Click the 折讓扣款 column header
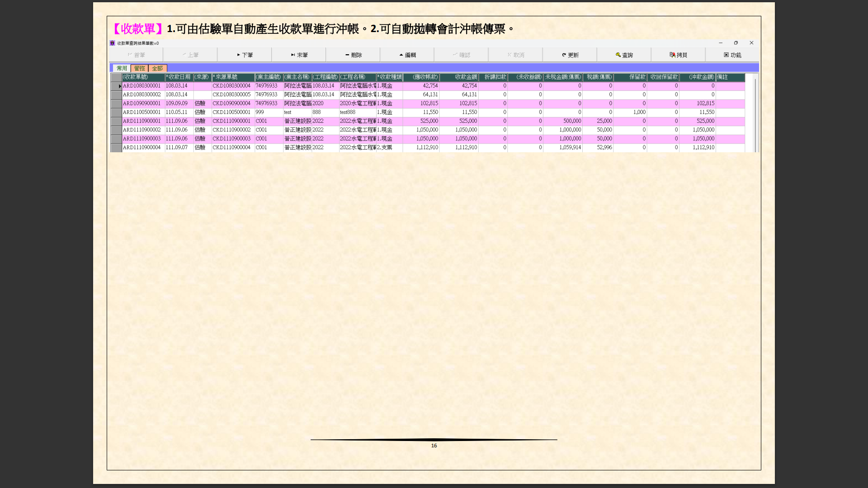The image size is (868, 488). click(x=493, y=77)
